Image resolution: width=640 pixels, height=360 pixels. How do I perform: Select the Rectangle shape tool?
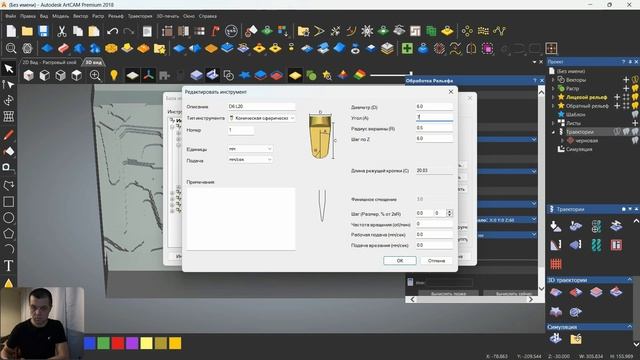tap(9, 202)
